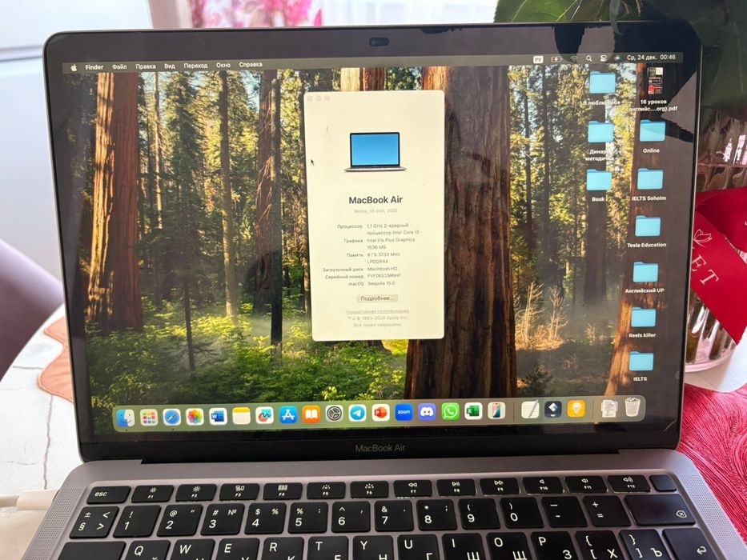Screen dimensions: 747x560
Task: Open the Finder menu
Action: pyautogui.click(x=94, y=67)
